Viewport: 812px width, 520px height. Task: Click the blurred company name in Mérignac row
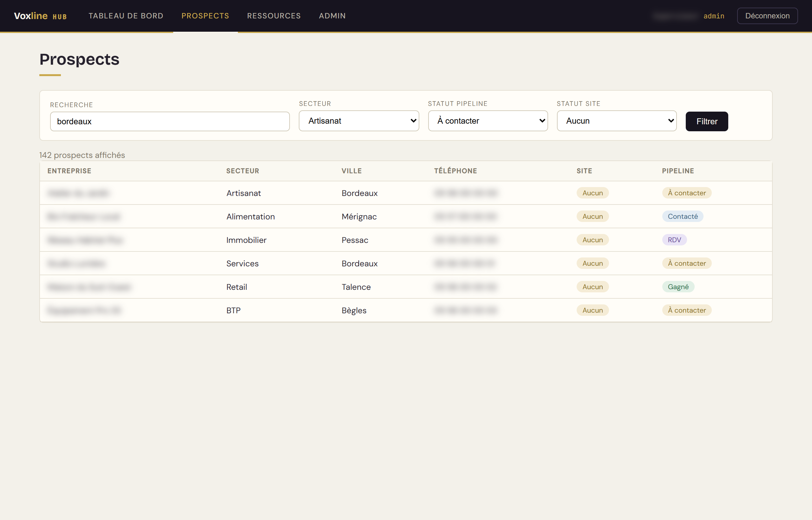point(83,217)
